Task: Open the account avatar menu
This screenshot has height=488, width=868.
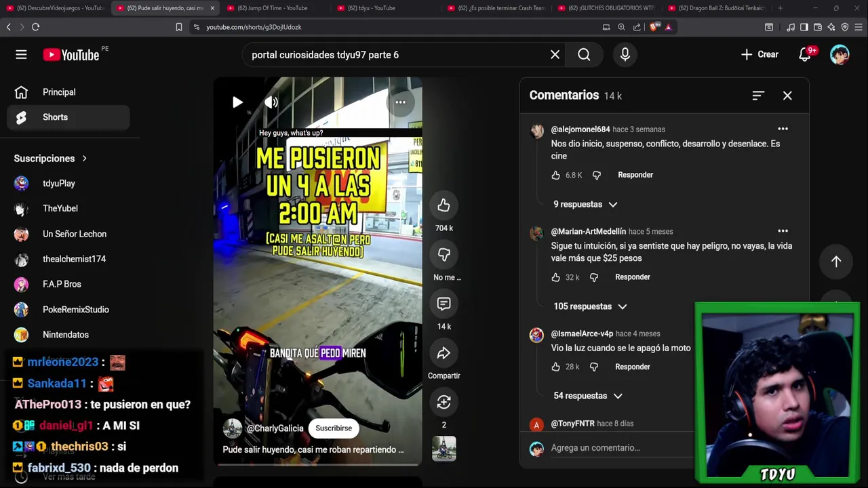Action: coord(840,55)
